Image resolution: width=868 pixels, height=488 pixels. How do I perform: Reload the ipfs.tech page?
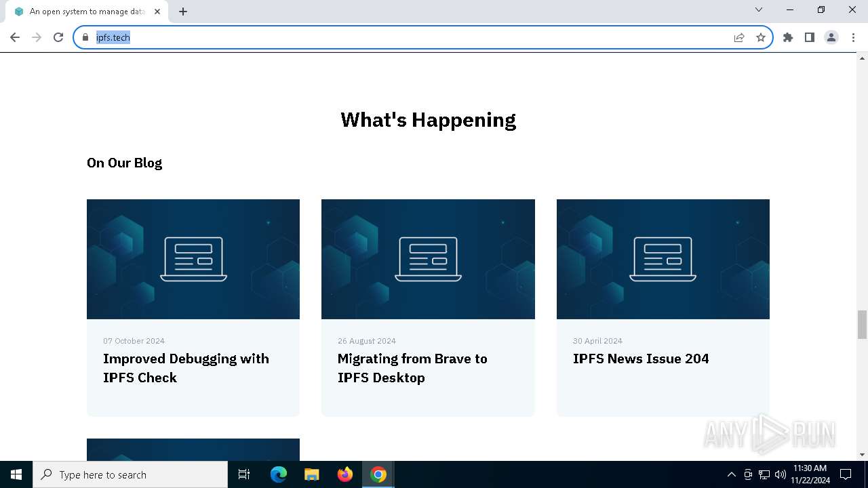pyautogui.click(x=58, y=37)
